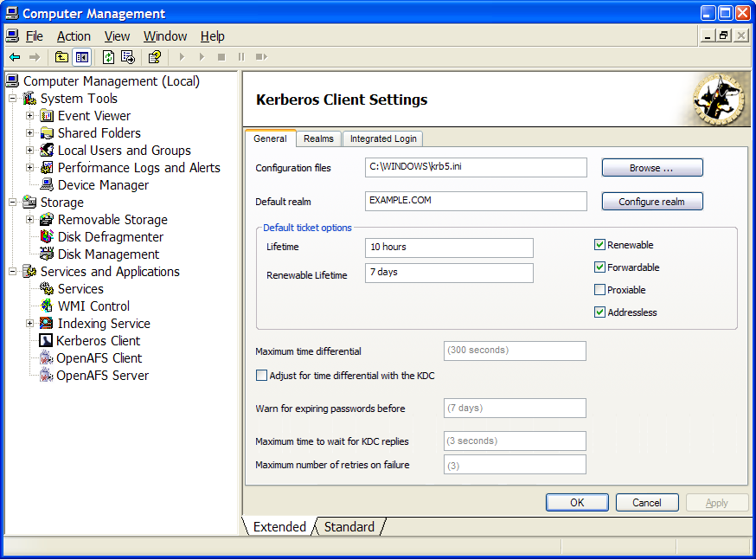Click the Up one level folder icon

[61, 57]
